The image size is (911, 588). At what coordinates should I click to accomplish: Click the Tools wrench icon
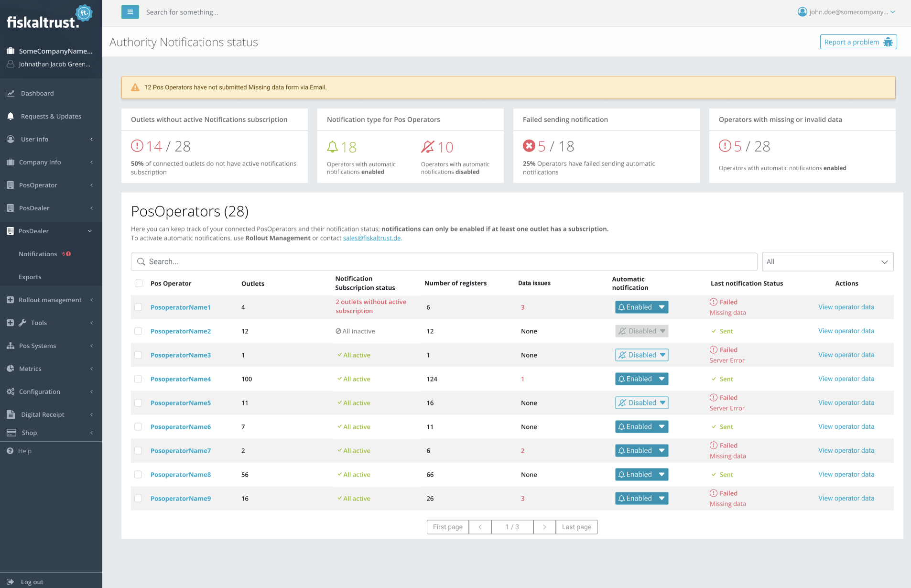pos(22,323)
